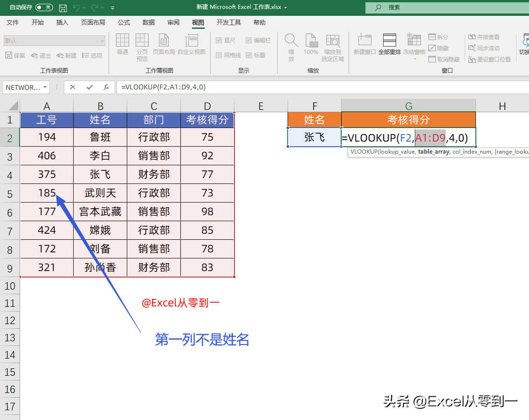Cancel formula entry with the X icon
The height and width of the screenshot is (420, 529).
pyautogui.click(x=73, y=87)
